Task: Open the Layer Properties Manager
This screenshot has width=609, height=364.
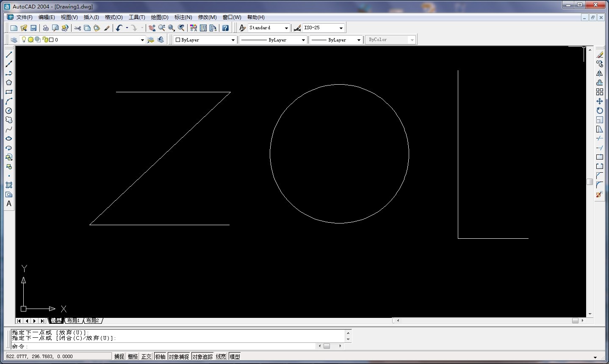Action: (14, 40)
